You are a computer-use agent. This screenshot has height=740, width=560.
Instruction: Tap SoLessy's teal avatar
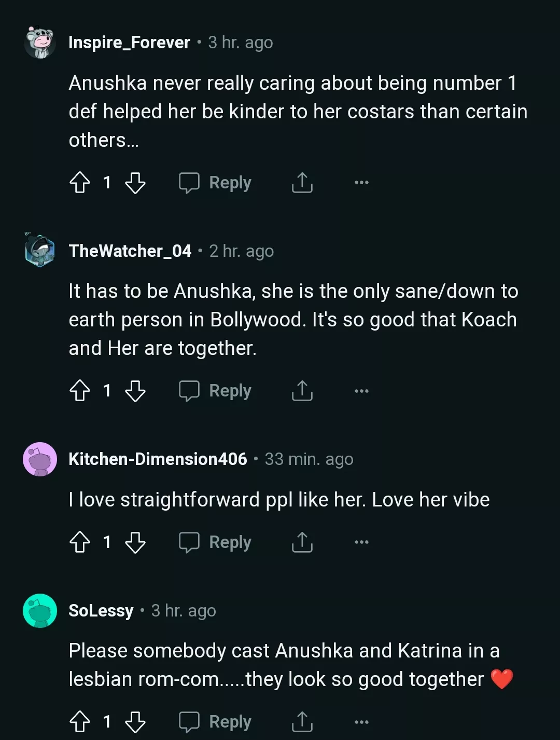[40, 611]
